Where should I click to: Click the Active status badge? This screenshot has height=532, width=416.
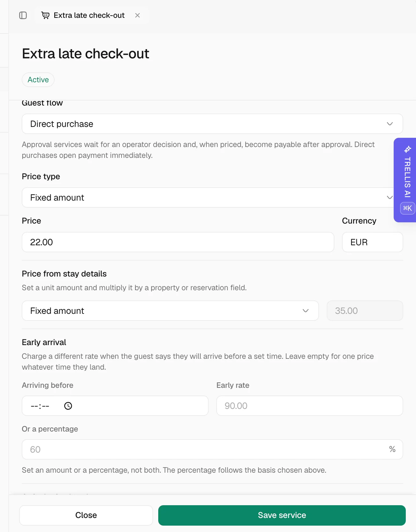pyautogui.click(x=38, y=80)
